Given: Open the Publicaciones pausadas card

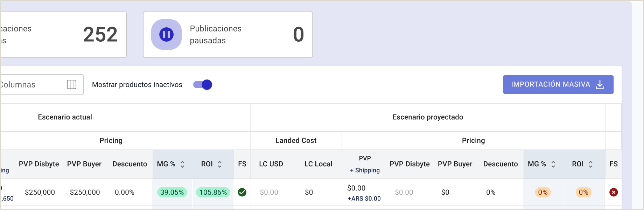Looking at the screenshot, I should [x=228, y=35].
